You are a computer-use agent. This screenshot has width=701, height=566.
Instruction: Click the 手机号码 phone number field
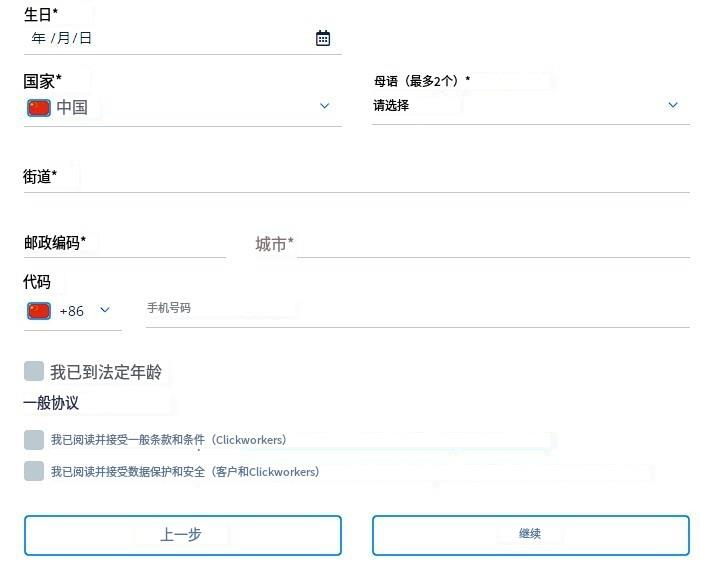tap(418, 309)
